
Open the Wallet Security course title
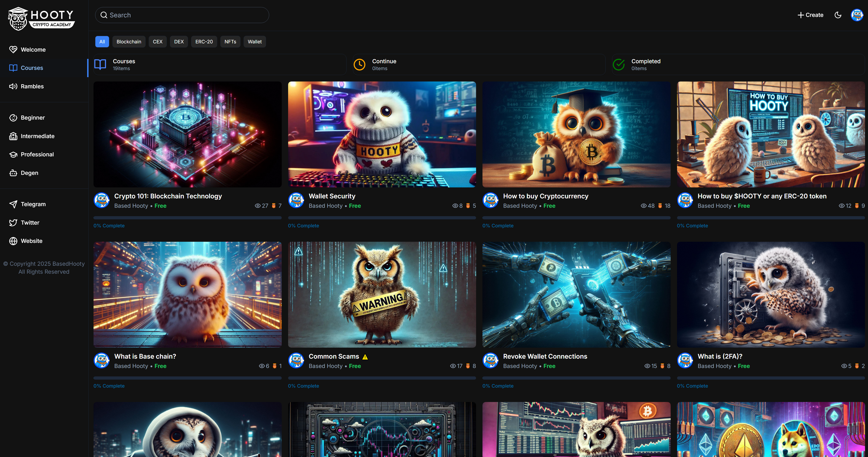coord(332,196)
